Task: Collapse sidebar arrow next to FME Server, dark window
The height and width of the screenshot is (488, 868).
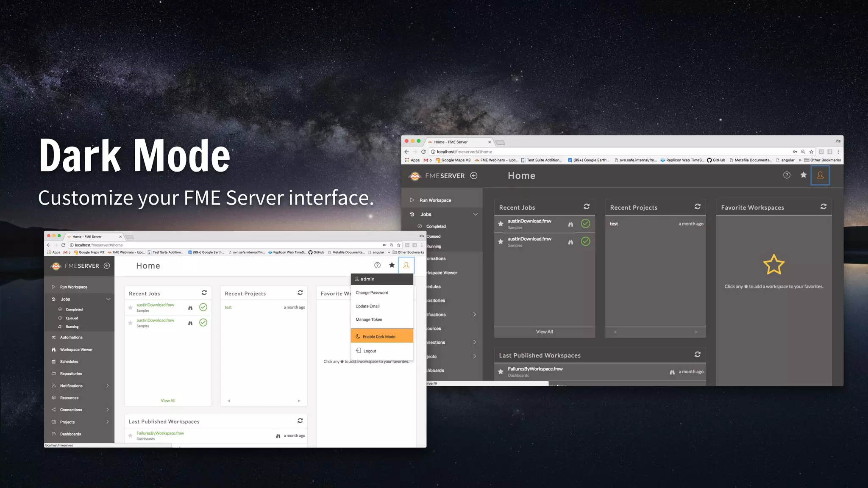Action: (474, 175)
